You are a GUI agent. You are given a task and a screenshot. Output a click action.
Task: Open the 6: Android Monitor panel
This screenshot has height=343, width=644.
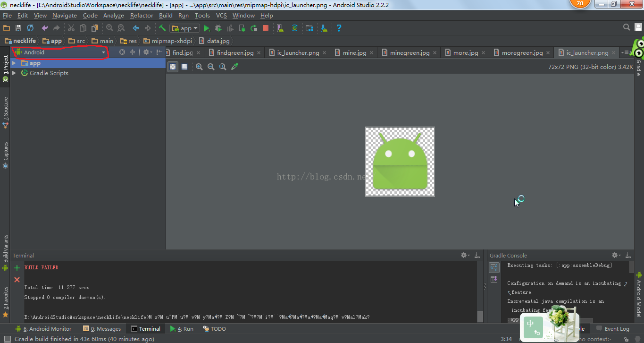point(43,329)
